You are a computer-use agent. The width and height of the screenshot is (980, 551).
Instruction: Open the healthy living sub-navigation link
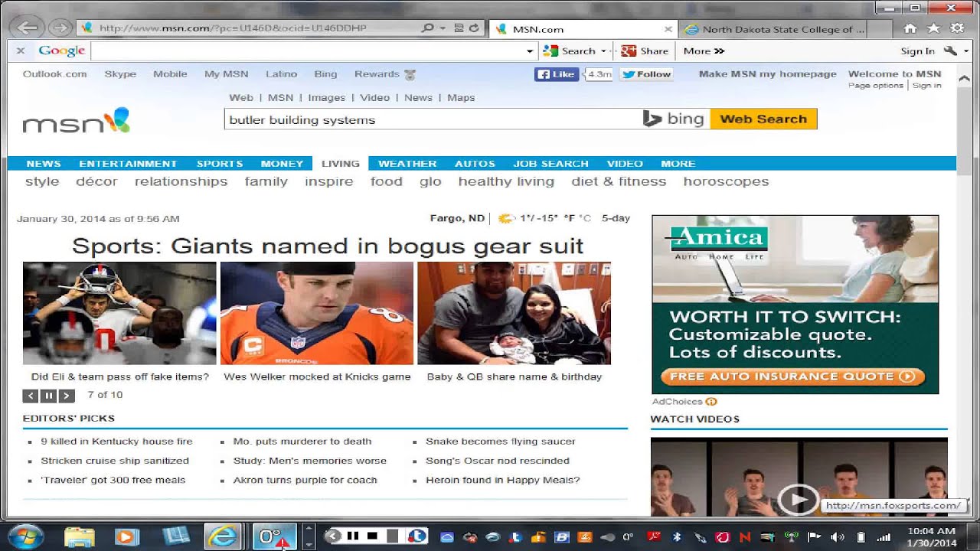(x=506, y=181)
